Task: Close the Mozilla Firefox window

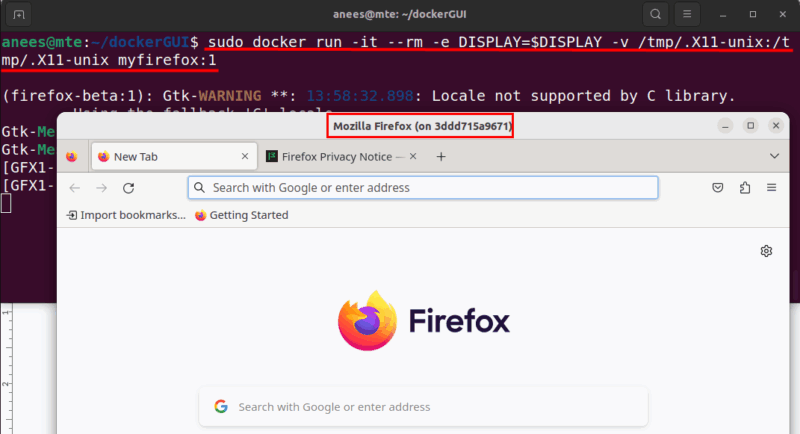Action: tap(776, 125)
